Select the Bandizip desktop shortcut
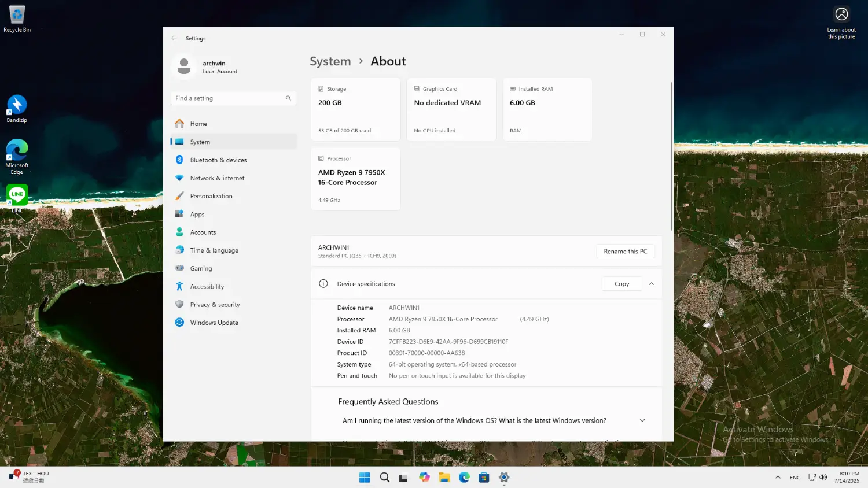 coord(17,109)
